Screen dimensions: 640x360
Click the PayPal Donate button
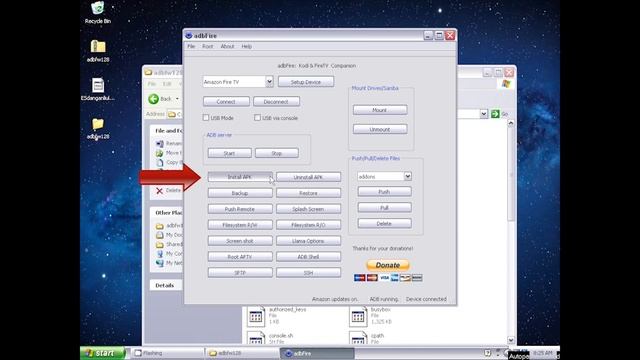tap(388, 265)
